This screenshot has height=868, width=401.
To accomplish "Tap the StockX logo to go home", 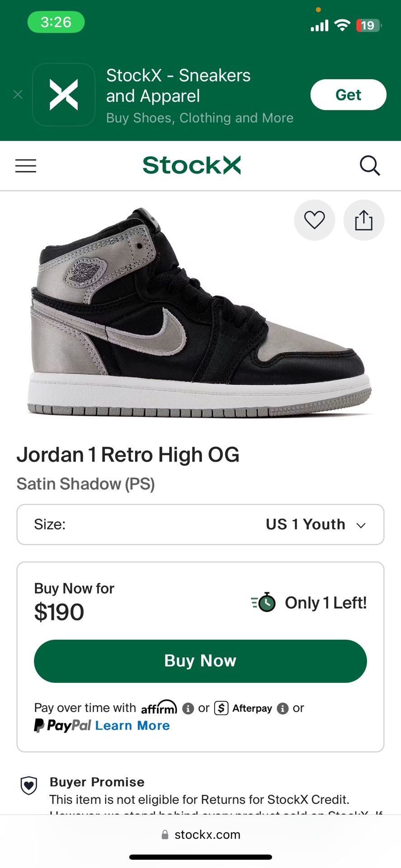I will point(192,165).
